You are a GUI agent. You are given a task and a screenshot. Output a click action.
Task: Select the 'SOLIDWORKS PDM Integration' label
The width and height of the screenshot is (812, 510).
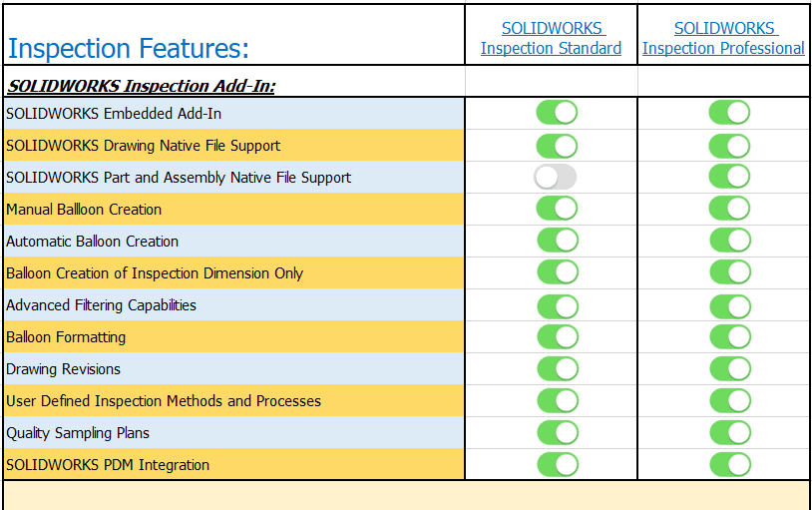(108, 465)
